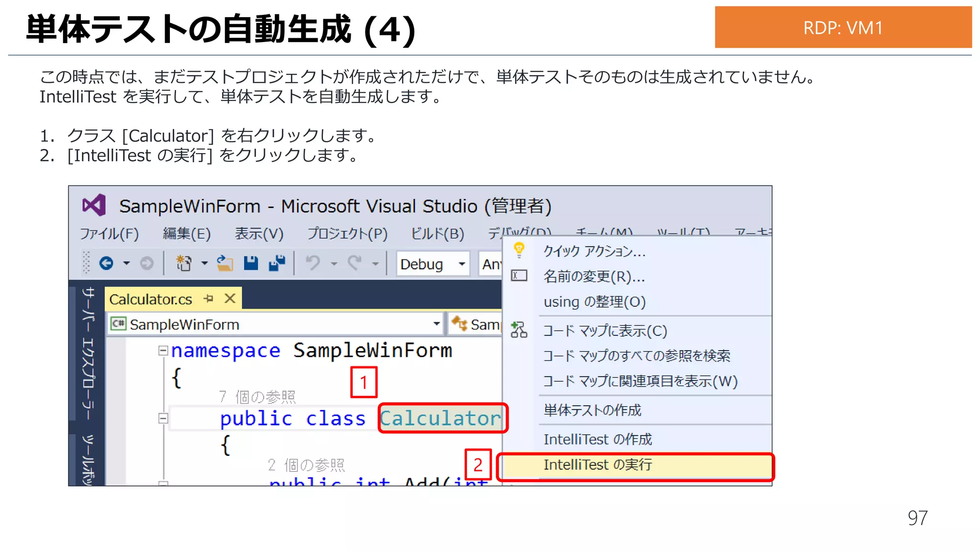
Task: Open the New Project dropdown arrow
Action: click(204, 263)
